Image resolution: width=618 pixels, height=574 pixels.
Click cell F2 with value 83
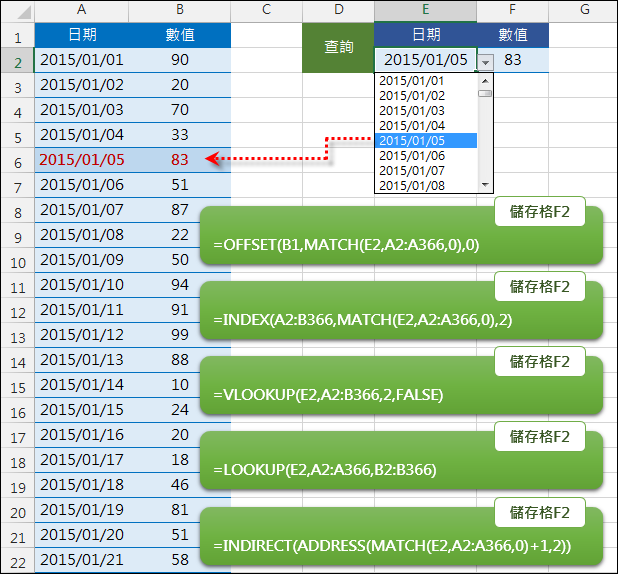click(512, 60)
